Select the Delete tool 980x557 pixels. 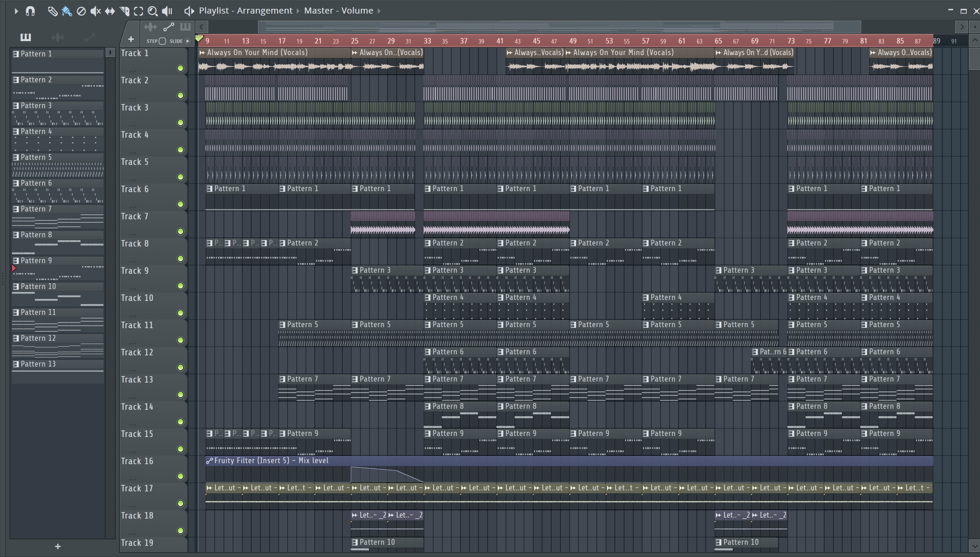click(81, 11)
